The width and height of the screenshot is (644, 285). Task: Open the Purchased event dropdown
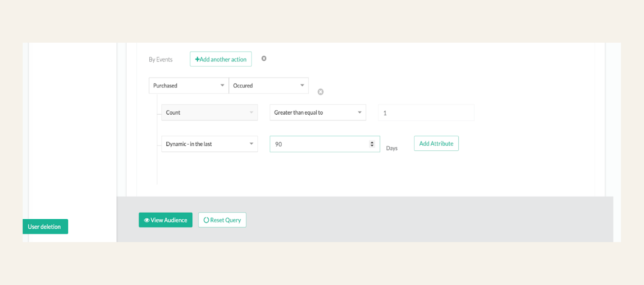(189, 86)
